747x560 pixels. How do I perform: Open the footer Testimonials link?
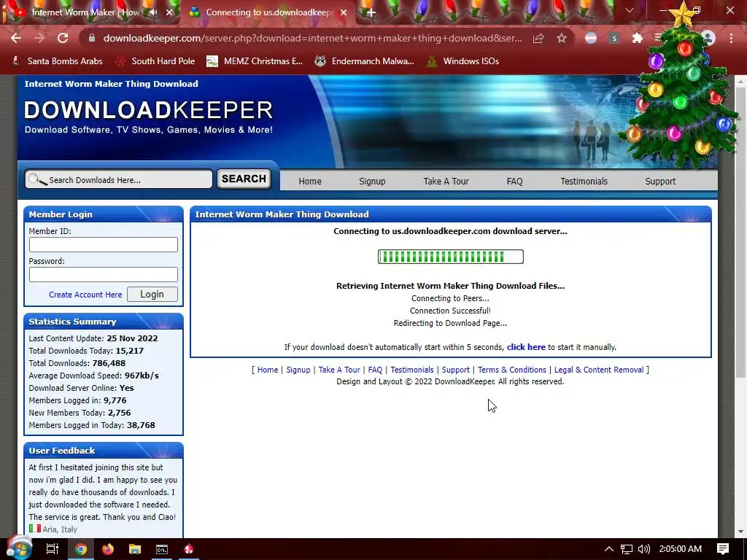(412, 370)
